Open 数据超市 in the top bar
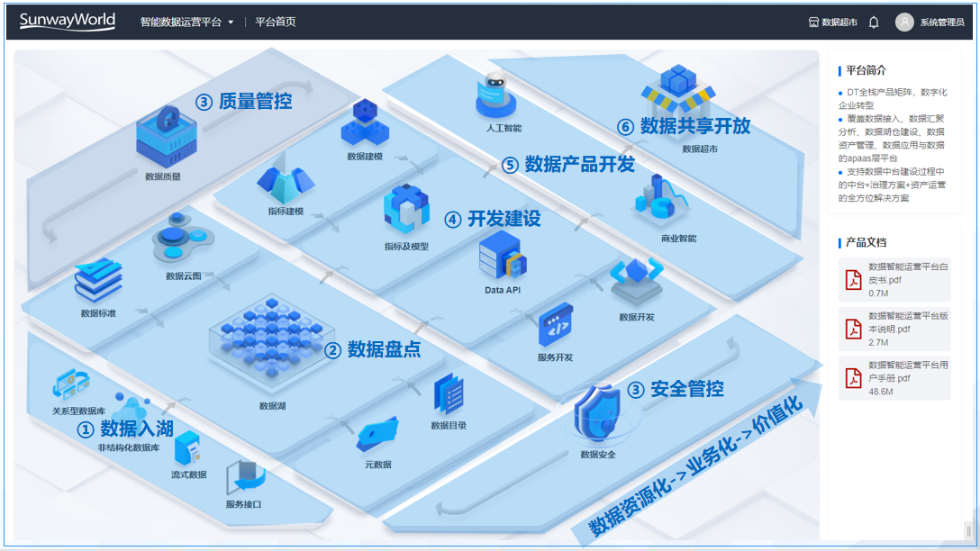 click(832, 23)
